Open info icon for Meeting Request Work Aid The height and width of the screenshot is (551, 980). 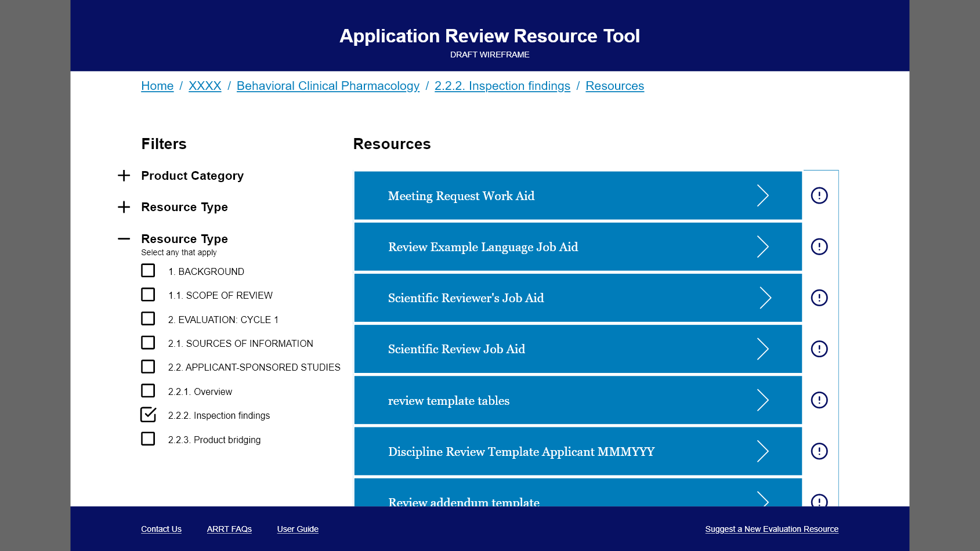[x=819, y=195]
